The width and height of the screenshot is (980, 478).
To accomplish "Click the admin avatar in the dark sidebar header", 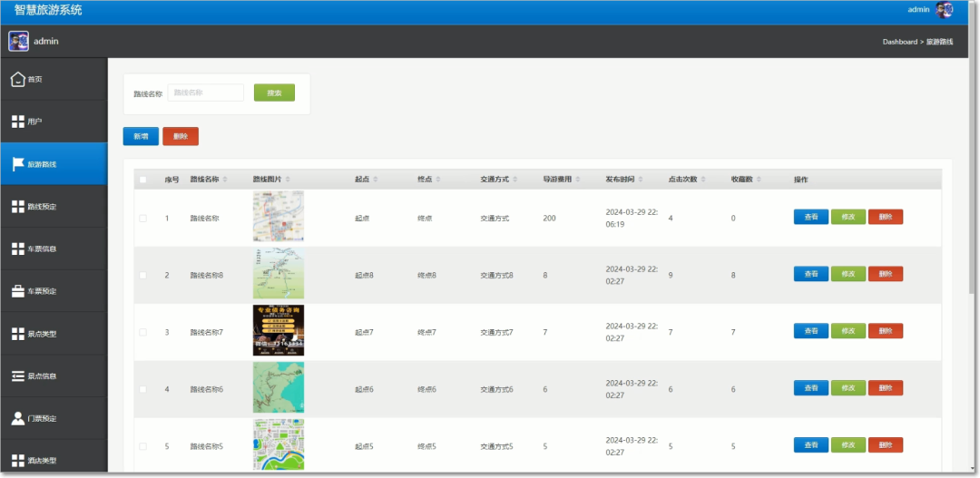I will point(18,41).
